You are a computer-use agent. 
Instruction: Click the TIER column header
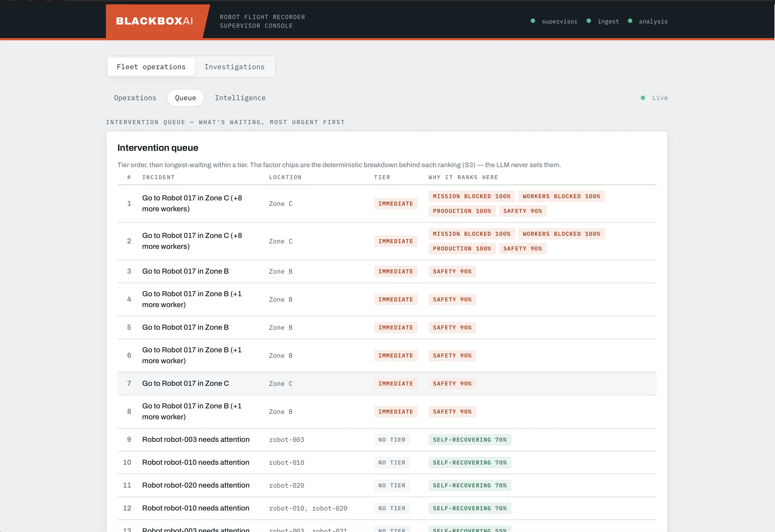pyautogui.click(x=382, y=177)
